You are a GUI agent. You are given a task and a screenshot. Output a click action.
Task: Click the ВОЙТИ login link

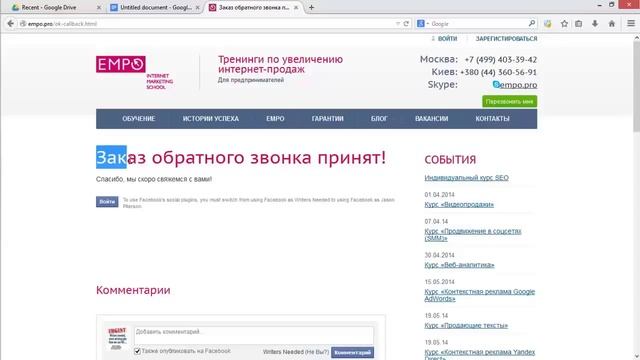(447, 39)
